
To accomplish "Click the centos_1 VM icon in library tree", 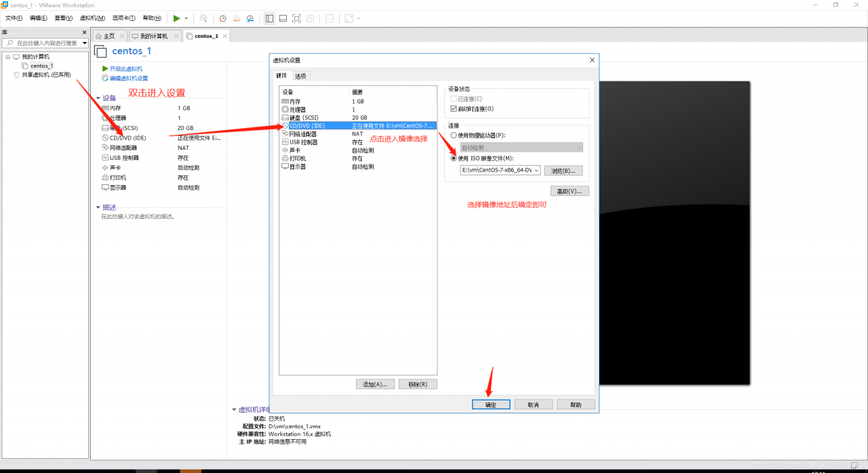I will (x=25, y=66).
